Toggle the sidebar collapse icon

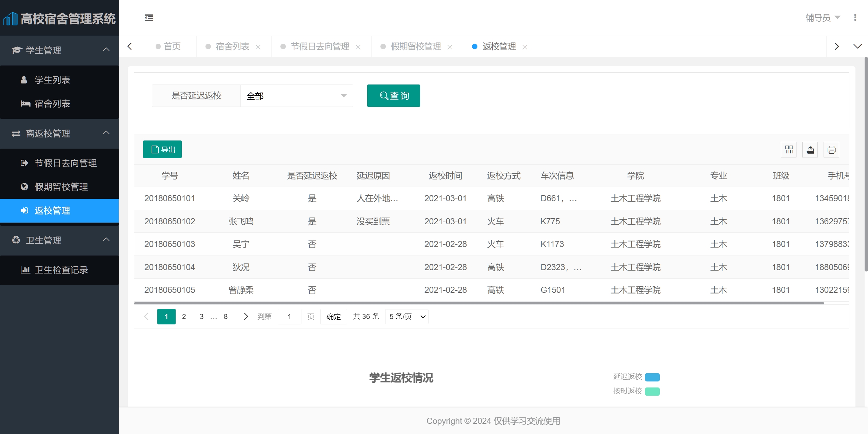[x=149, y=18]
